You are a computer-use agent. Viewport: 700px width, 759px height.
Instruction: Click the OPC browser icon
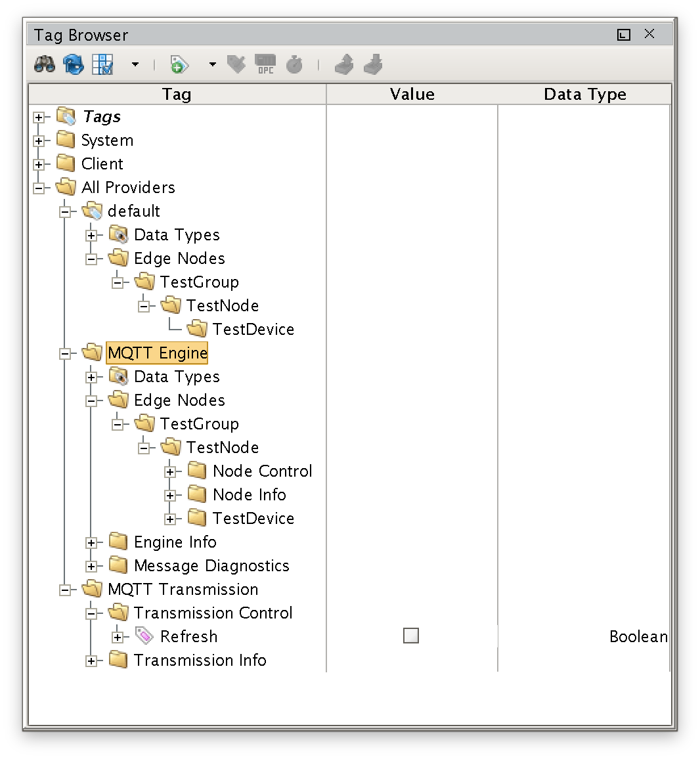coord(265,64)
